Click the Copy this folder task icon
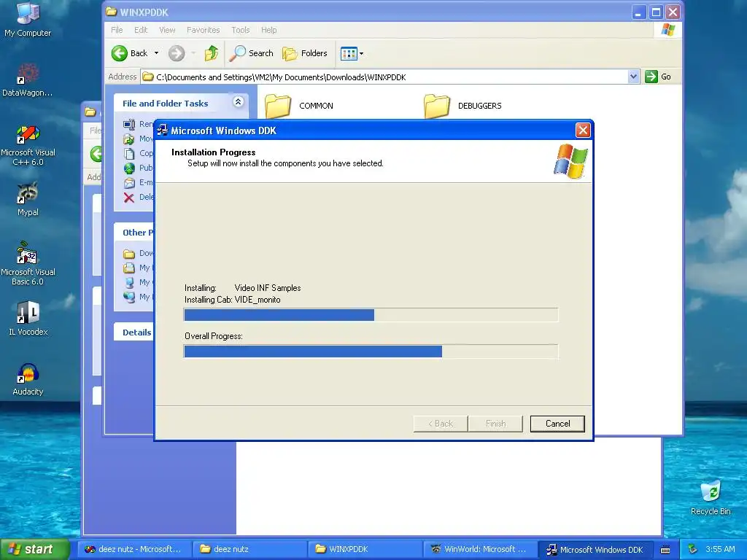Viewport: 747px width, 560px height. point(129,153)
